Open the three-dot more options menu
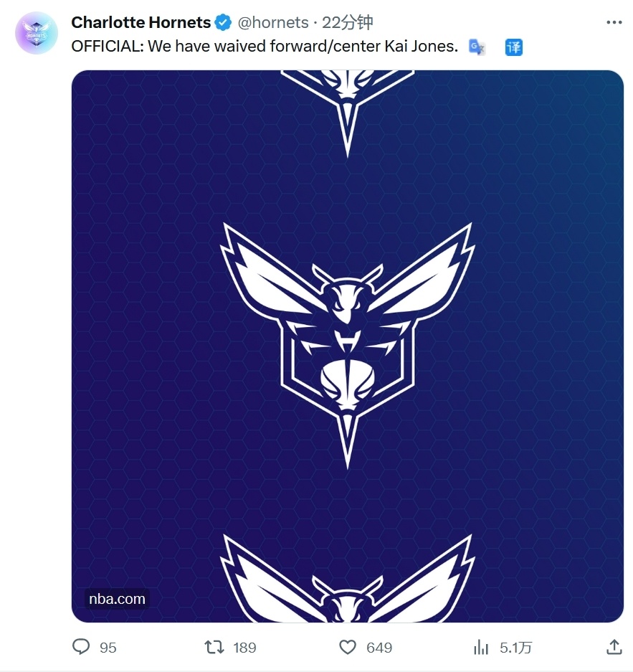 point(614,23)
